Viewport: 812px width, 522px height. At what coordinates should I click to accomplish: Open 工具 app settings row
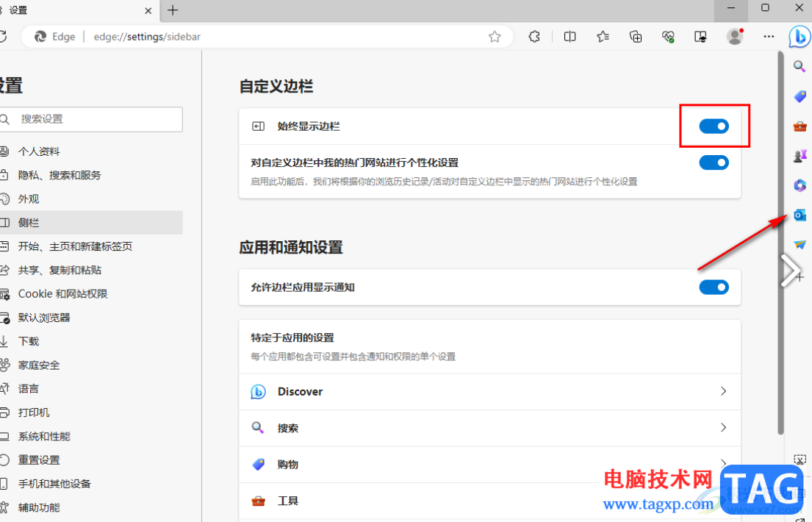pos(489,501)
